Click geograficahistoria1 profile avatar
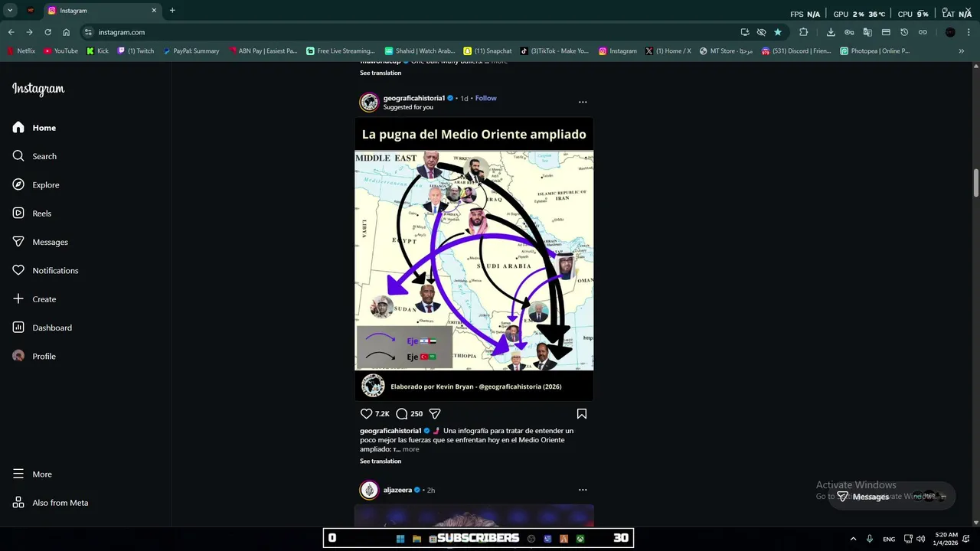This screenshot has height=551, width=980. click(x=370, y=103)
